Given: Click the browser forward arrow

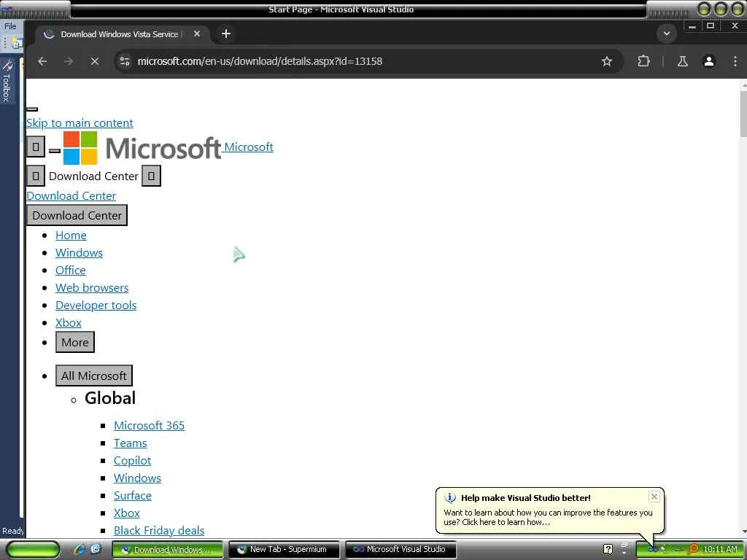Looking at the screenshot, I should (x=69, y=61).
